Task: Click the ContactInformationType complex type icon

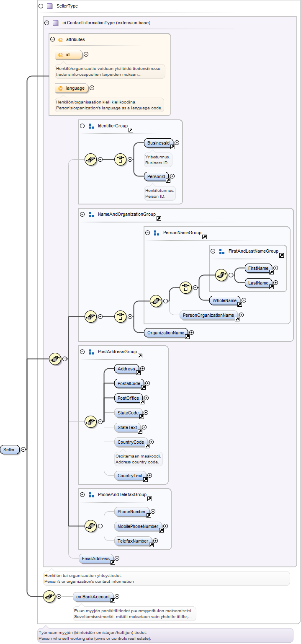Action: [55, 23]
